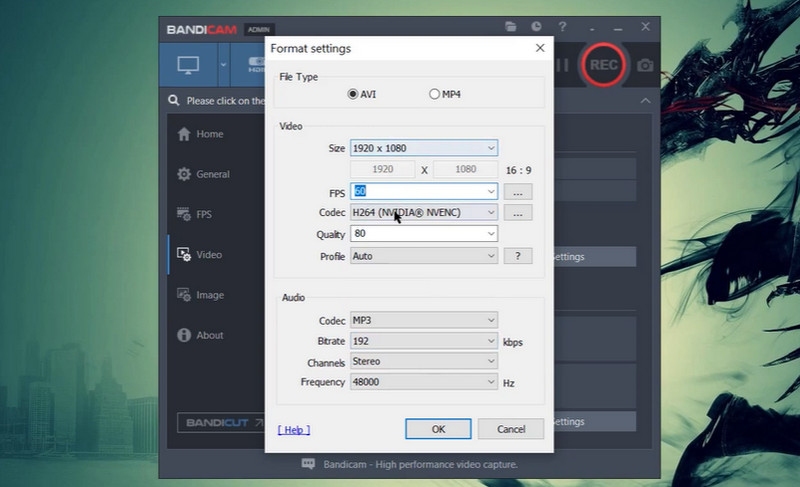Open the Bandicut link button
Screen dimensions: 800x487
221,423
